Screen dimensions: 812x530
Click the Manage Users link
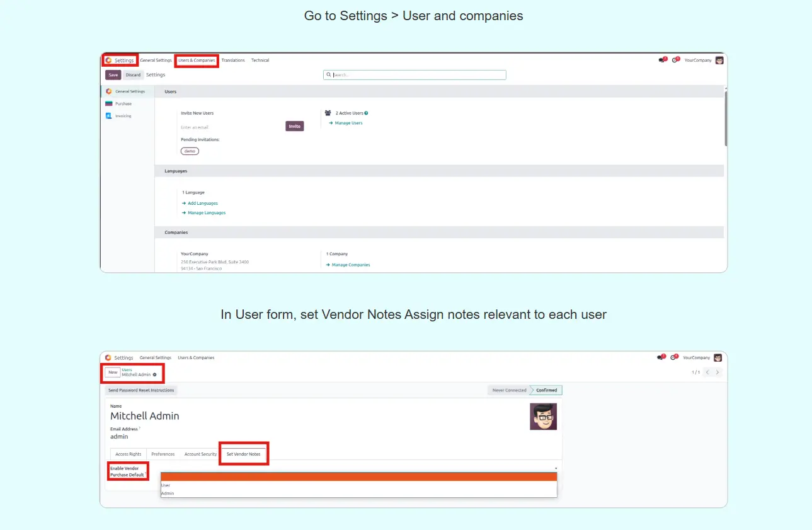[348, 124]
